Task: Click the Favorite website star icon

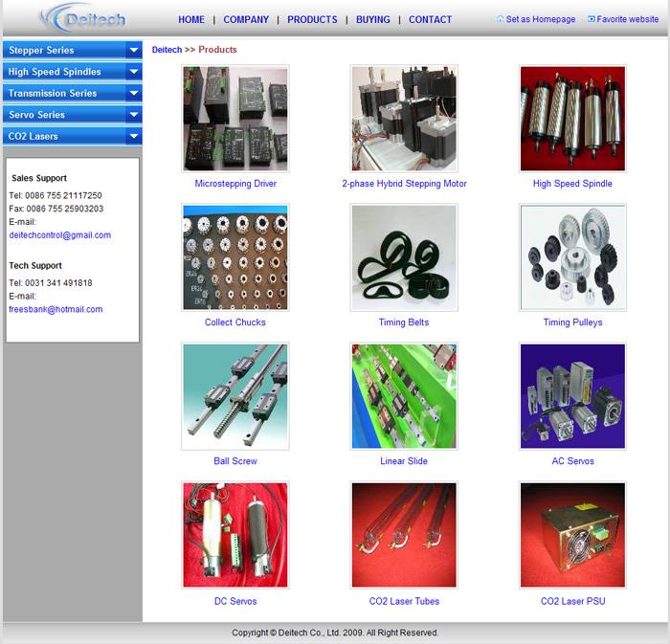Action: 591,19
